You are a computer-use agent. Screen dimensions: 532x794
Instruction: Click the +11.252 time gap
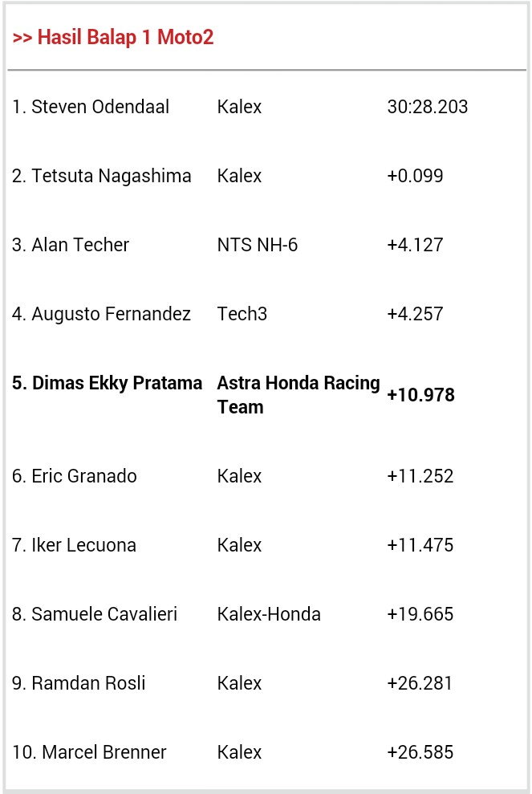420,476
